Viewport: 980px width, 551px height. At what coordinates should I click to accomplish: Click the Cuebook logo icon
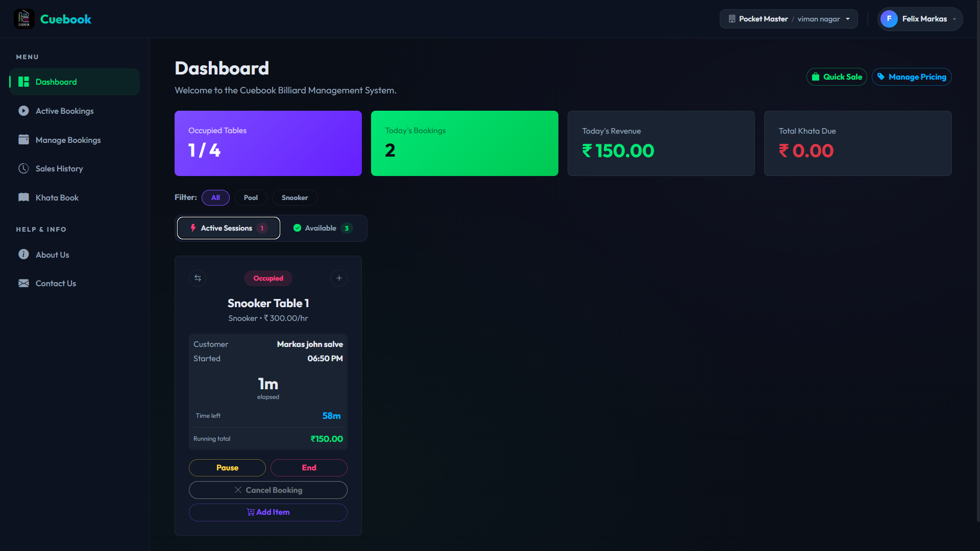24,19
